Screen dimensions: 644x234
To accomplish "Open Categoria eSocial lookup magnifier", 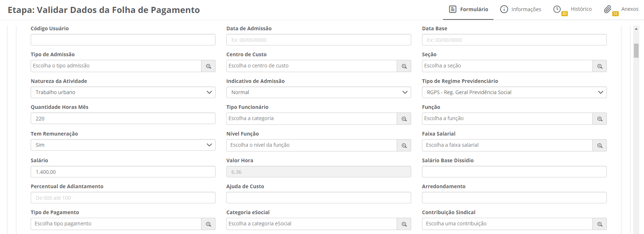I will (x=404, y=224).
